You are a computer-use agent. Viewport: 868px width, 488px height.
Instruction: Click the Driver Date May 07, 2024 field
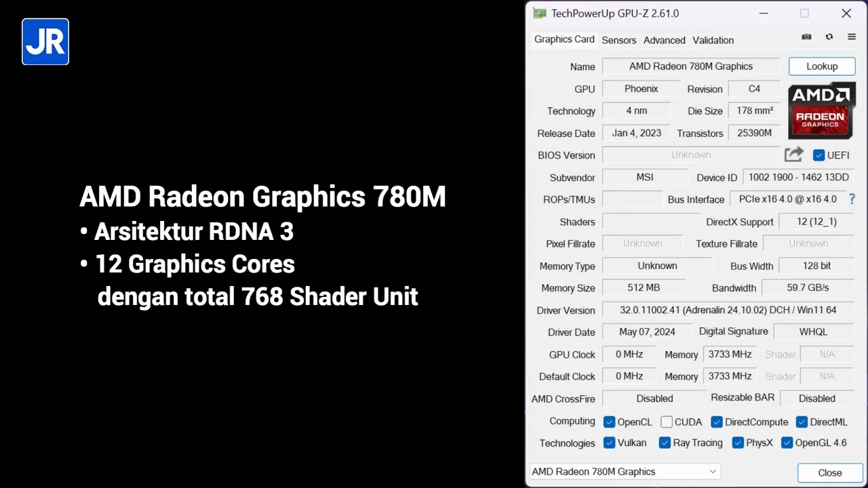coord(647,332)
